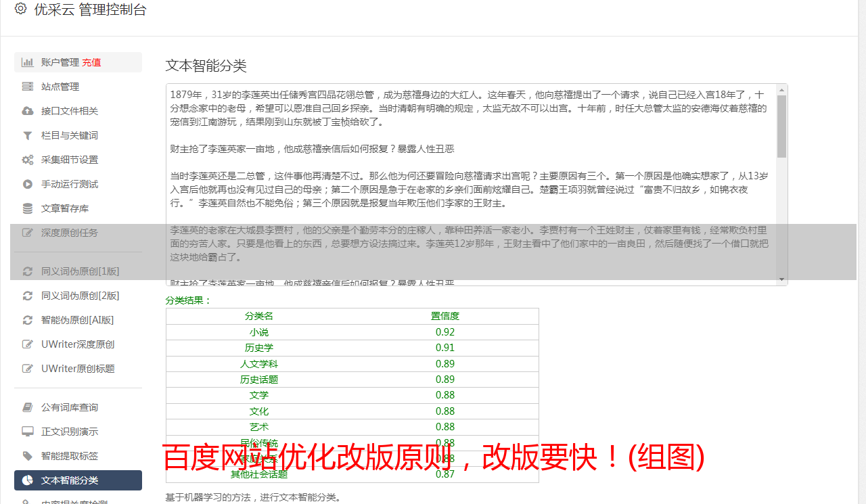Click the 置信度 column header
Viewport: 866px width, 504px height.
coord(445,316)
